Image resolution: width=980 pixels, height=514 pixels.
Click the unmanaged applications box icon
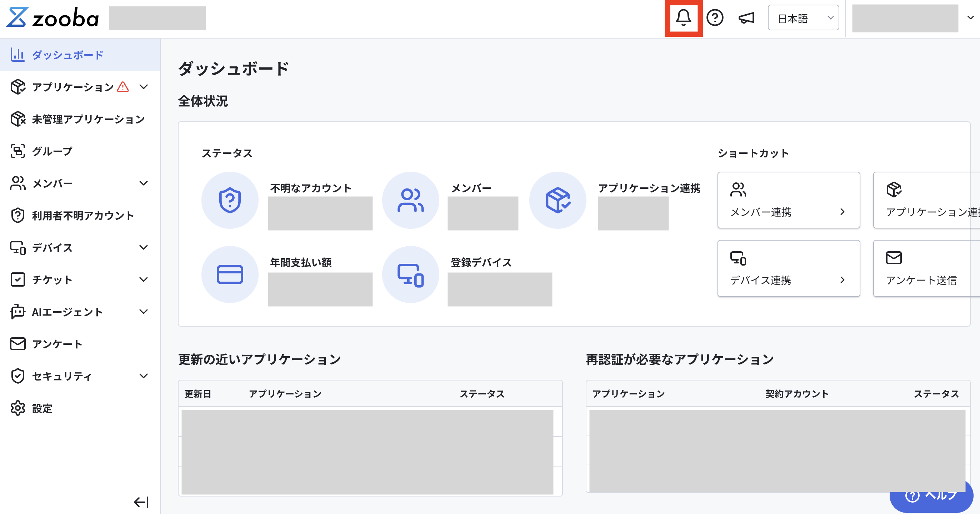coord(17,119)
